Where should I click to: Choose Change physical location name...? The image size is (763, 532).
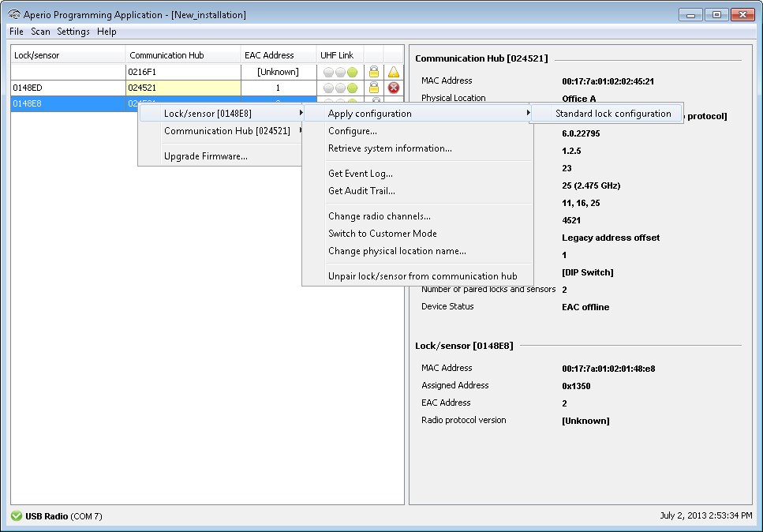417,251
